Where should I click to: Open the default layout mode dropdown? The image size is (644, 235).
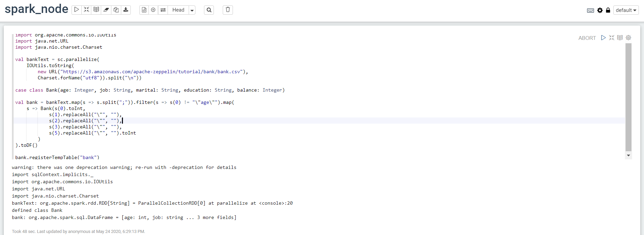[626, 10]
